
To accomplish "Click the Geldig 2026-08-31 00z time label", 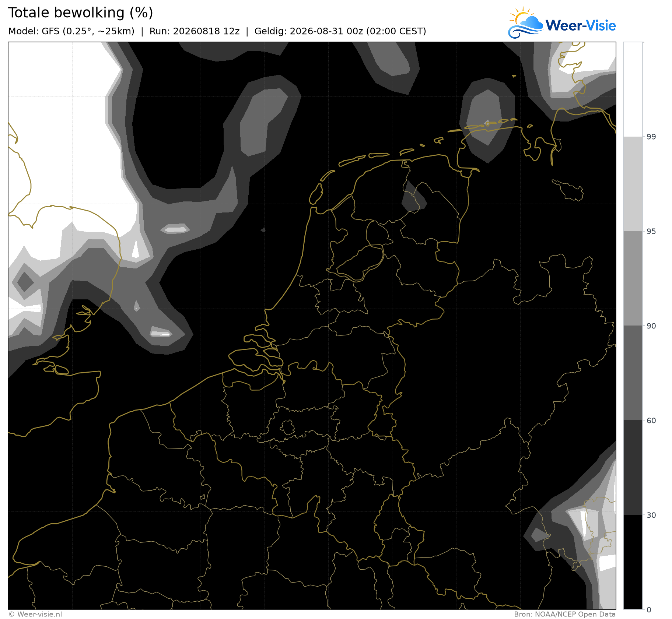I will click(x=340, y=31).
